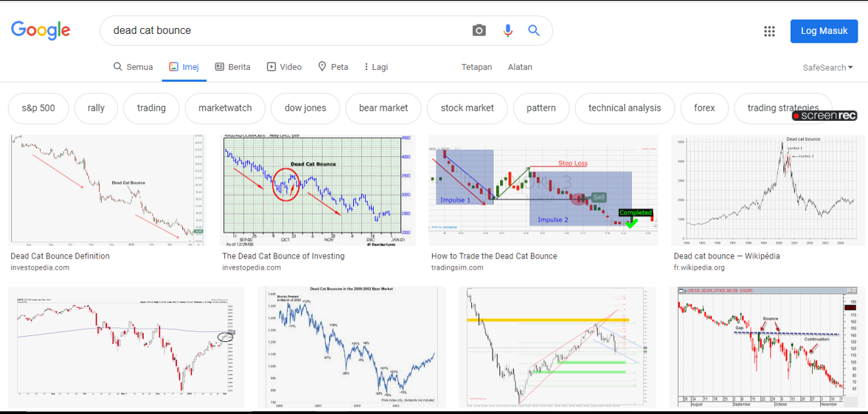Apply the 'technical analysis' filter chip
The width and height of the screenshot is (868, 414).
(x=624, y=108)
